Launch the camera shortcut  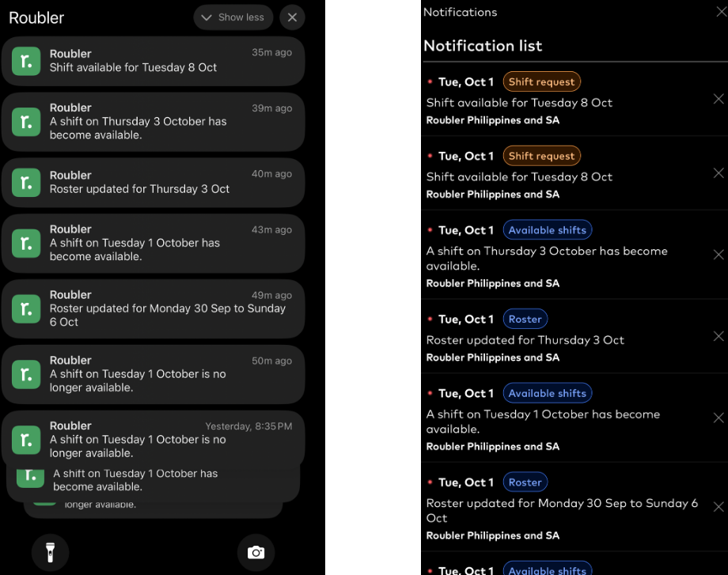tap(256, 552)
